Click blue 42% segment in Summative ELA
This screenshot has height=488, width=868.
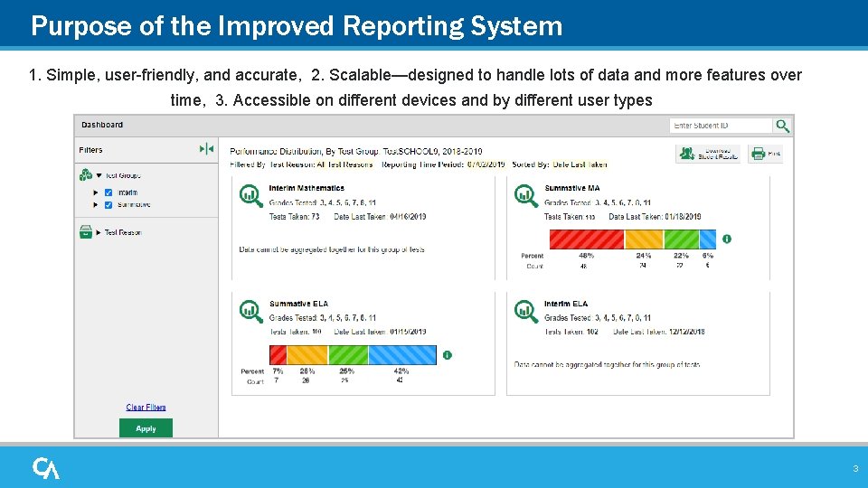pos(402,355)
